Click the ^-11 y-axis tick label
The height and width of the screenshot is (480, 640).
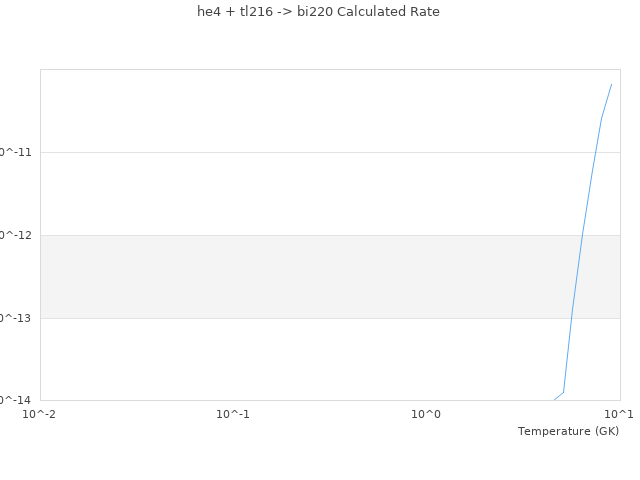(x=16, y=152)
